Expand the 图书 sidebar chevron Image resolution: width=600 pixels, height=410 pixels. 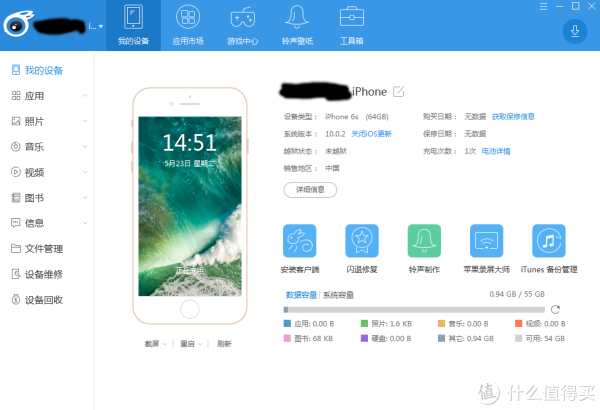coord(85,198)
